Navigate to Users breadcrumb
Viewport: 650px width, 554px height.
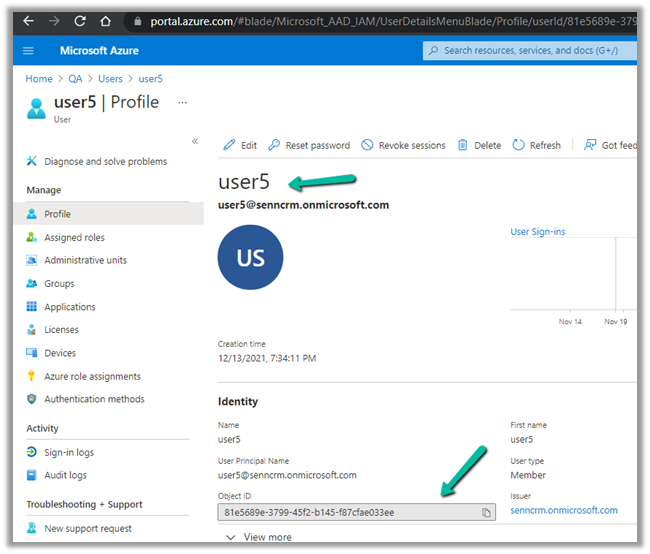[x=110, y=79]
